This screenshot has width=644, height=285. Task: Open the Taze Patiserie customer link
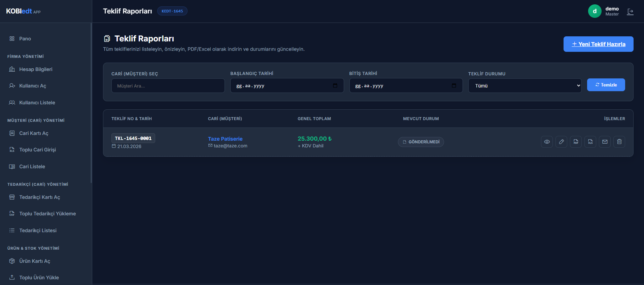(225, 139)
